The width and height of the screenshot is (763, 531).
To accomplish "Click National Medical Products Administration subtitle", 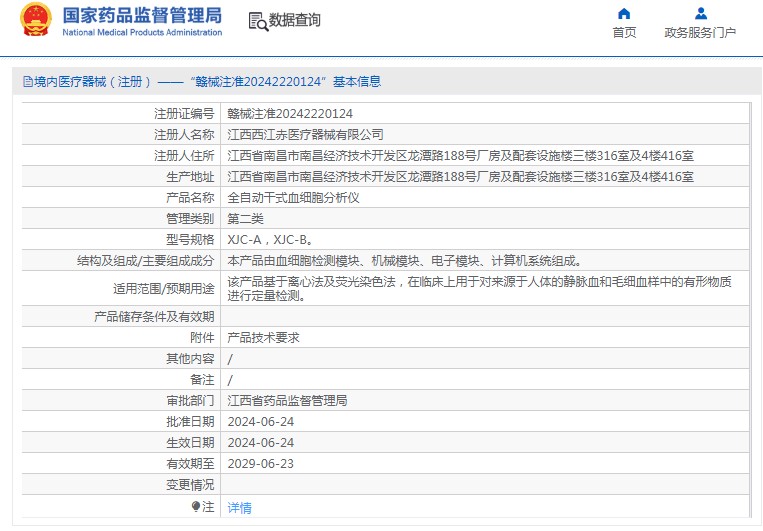I will tap(142, 33).
